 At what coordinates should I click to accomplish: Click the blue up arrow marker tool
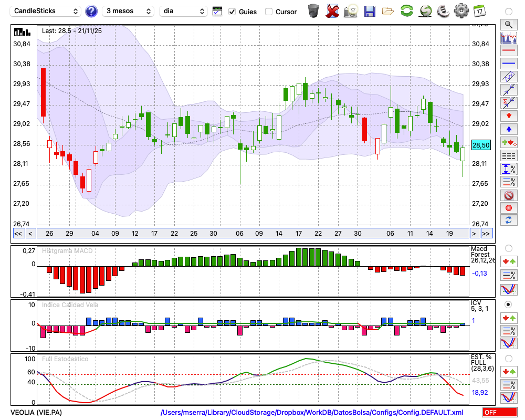[x=509, y=129]
